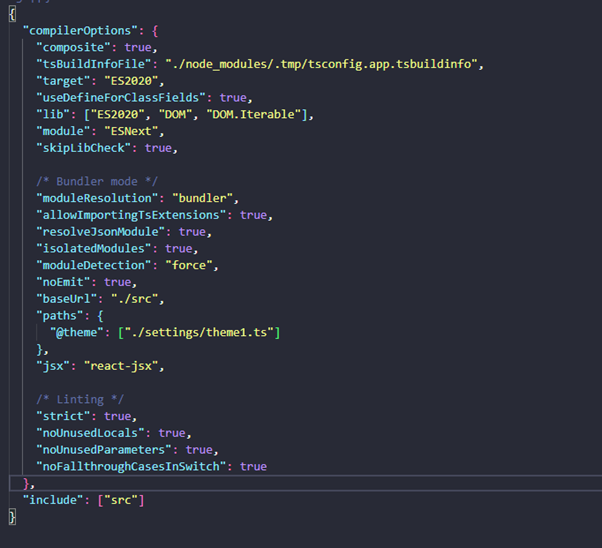This screenshot has height=548, width=602.
Task: Click the "tsBuildInfoFile" key
Action: [94, 64]
